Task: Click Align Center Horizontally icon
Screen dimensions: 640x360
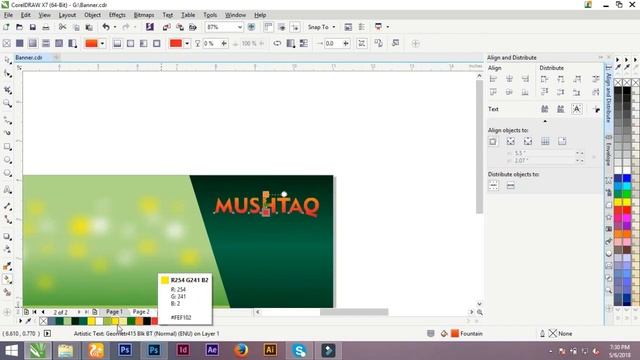Action: (x=509, y=79)
